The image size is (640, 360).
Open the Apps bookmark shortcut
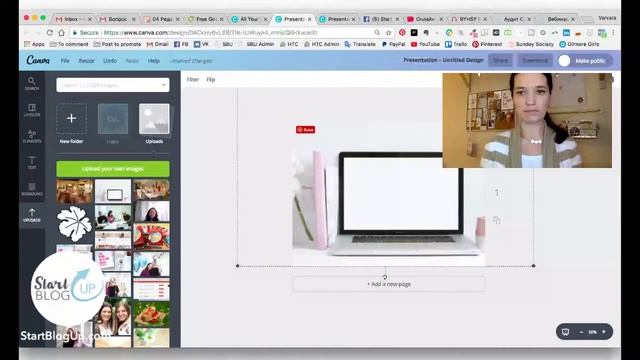click(34, 44)
